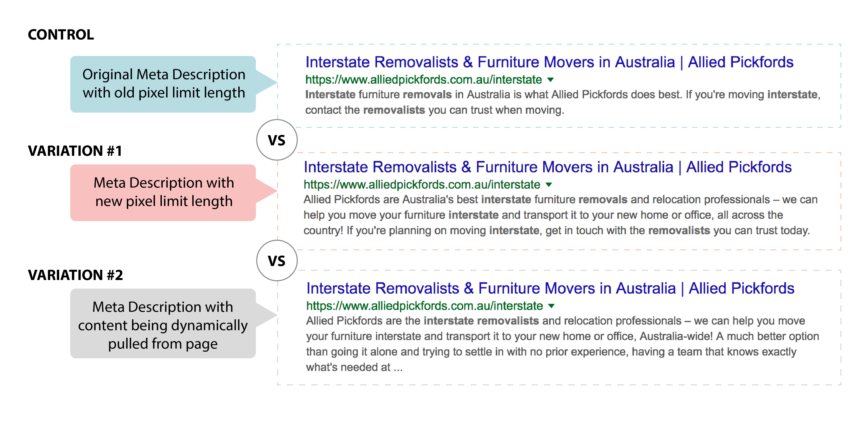Click the VARIATION #2 heading
The height and width of the screenshot is (422, 868).
coord(75,275)
